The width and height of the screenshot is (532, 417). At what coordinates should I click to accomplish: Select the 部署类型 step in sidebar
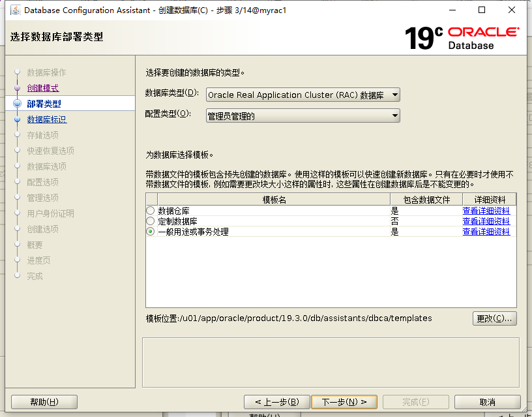pos(44,104)
